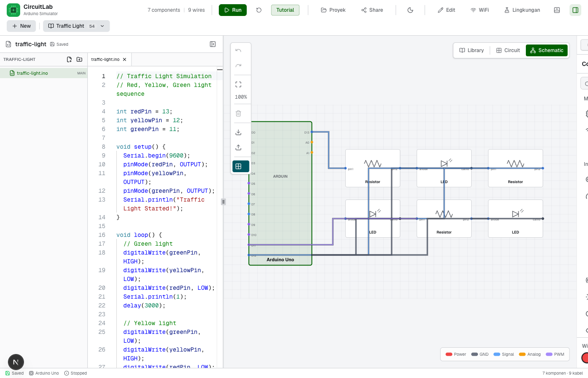Click the Arduino Uno board status
The width and height of the screenshot is (588, 378).
pos(44,373)
